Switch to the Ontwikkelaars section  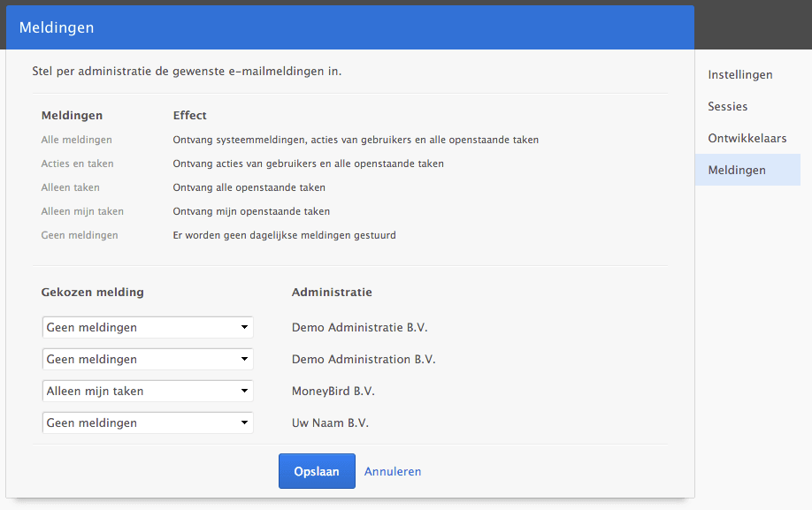[x=747, y=139]
